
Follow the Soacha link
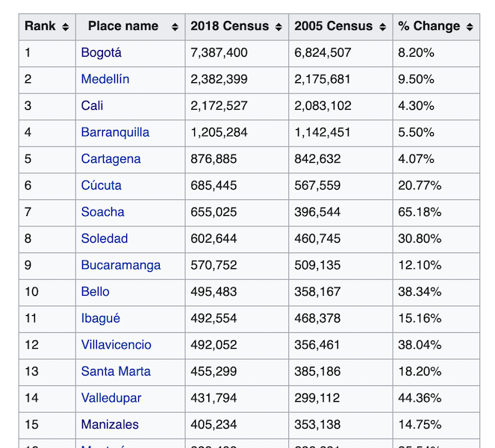pos(102,212)
